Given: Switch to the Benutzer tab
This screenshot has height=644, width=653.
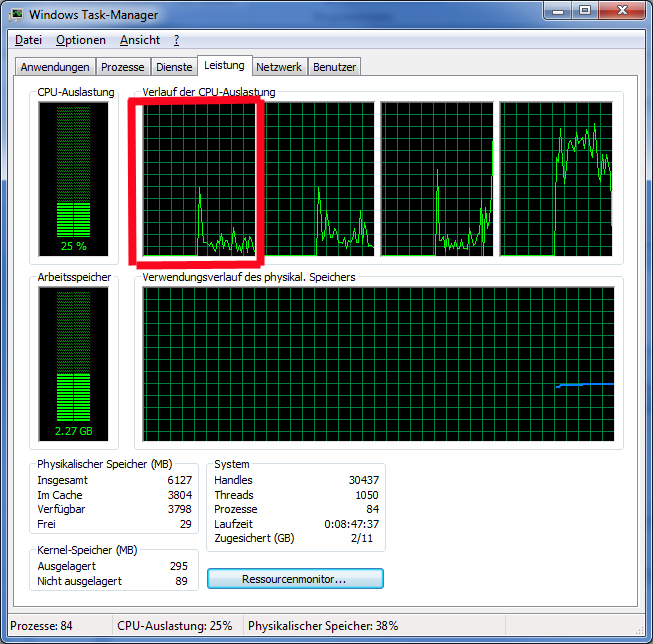Looking at the screenshot, I should click(x=334, y=67).
